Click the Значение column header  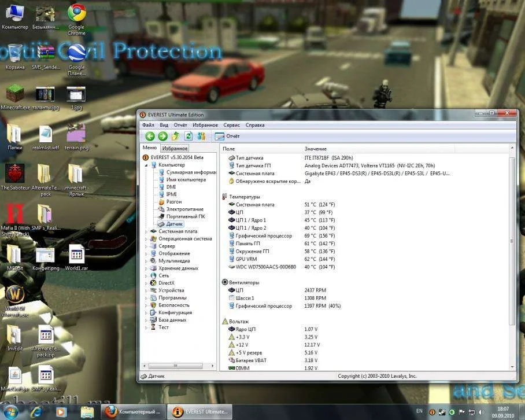[x=315, y=149]
